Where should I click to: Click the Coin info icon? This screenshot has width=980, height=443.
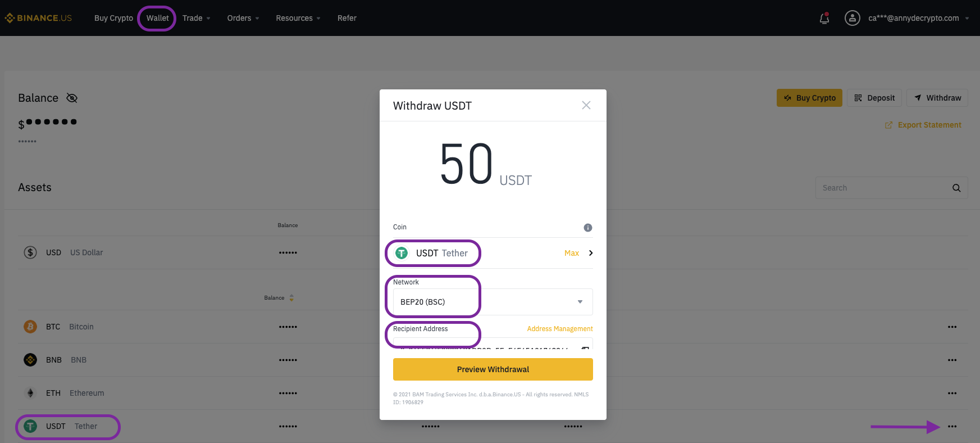pos(588,228)
